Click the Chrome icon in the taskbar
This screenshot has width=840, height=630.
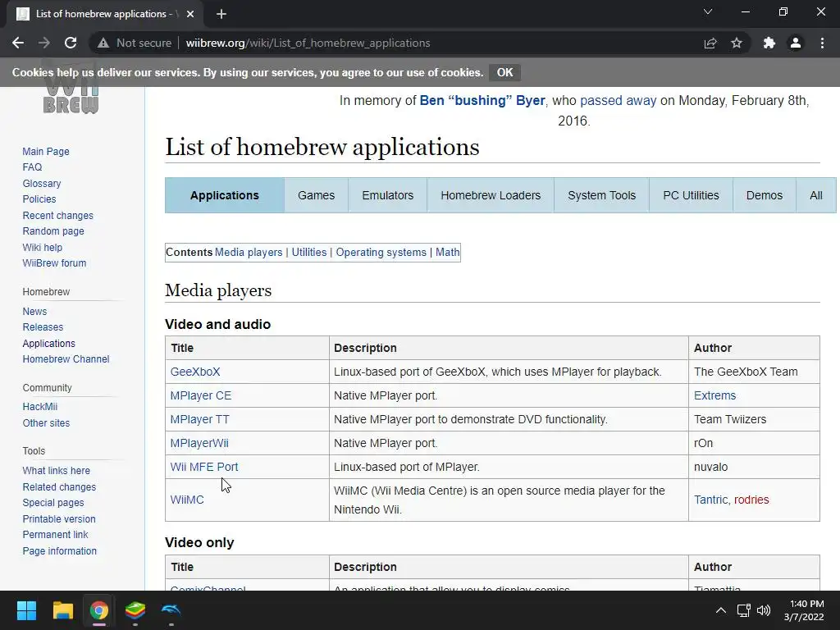coord(99,610)
